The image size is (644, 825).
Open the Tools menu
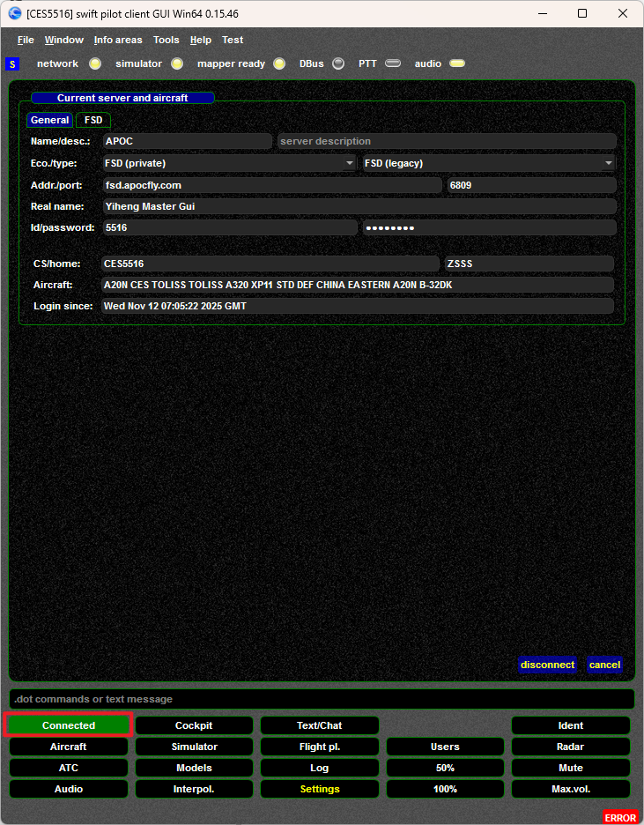[x=166, y=40]
